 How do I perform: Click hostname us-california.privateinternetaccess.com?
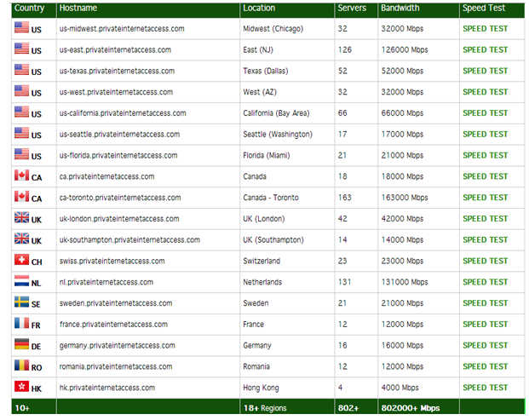[x=123, y=113]
